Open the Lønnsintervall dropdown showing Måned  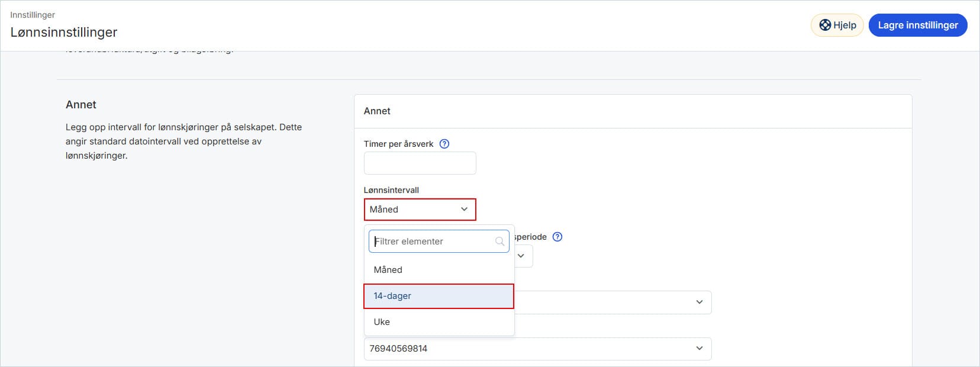[x=420, y=210]
